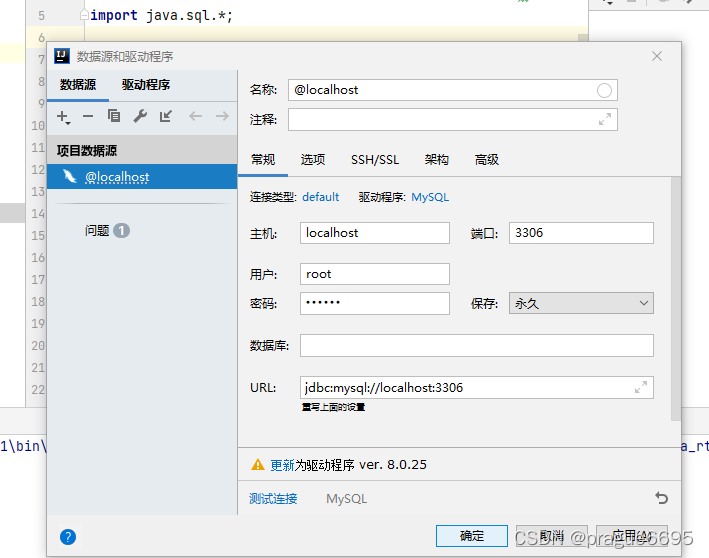709x558 pixels.
Task: Click the 端口 field containing 3306
Action: click(581, 233)
